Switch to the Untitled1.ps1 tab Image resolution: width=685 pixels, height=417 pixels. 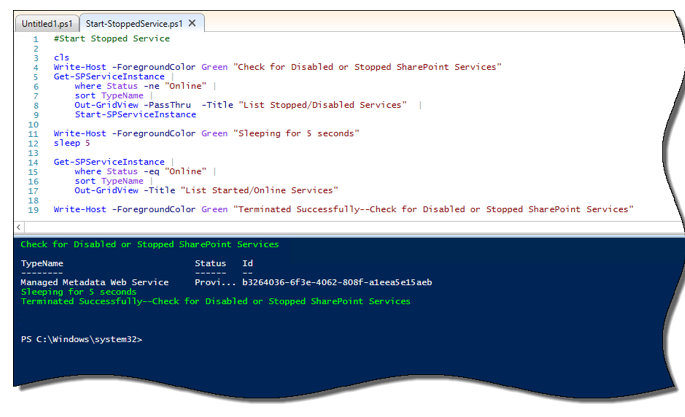[x=47, y=24]
